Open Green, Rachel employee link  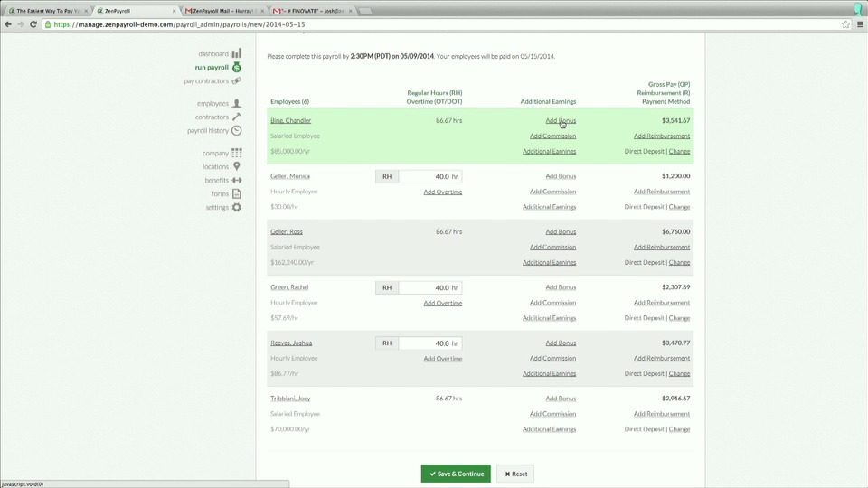[x=289, y=287]
